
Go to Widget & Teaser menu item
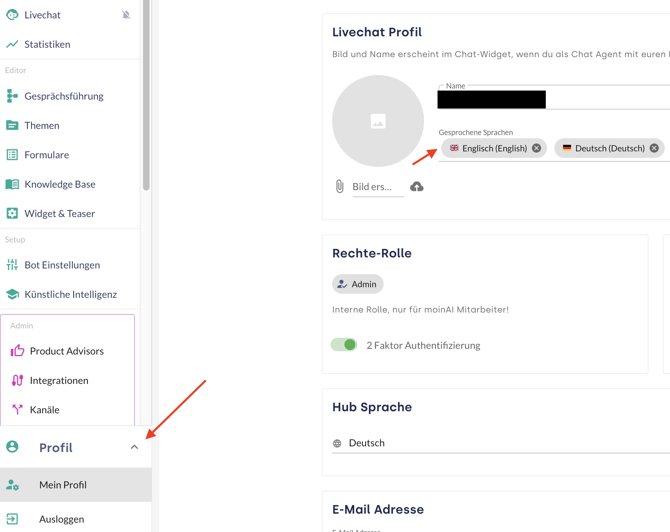click(x=59, y=213)
